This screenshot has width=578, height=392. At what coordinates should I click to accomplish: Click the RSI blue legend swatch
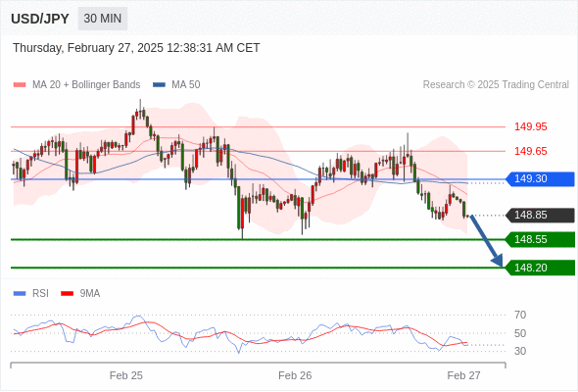tap(20, 294)
